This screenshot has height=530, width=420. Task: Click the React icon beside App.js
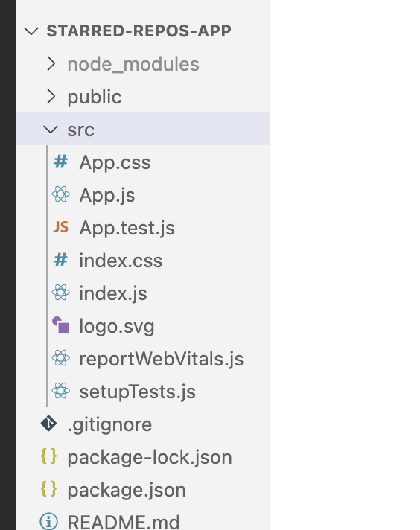tap(61, 194)
